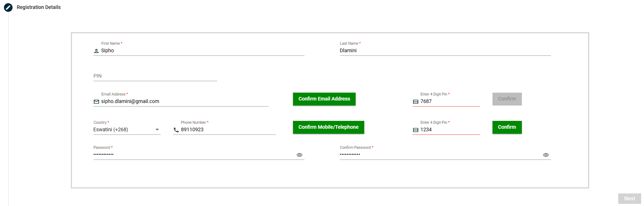Select the Eswatini (+268) country field
Image resolution: width=644 pixels, height=206 pixels.
(x=122, y=130)
